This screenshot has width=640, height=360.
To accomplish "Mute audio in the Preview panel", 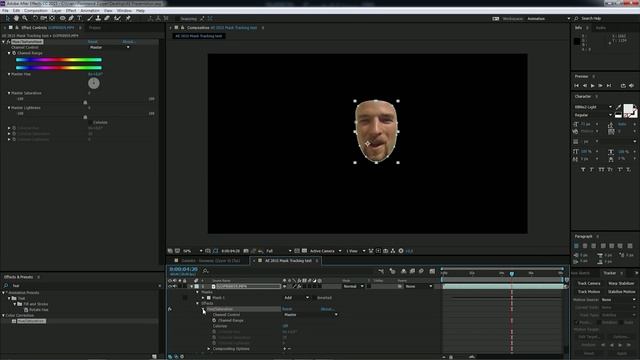I will pos(631,86).
